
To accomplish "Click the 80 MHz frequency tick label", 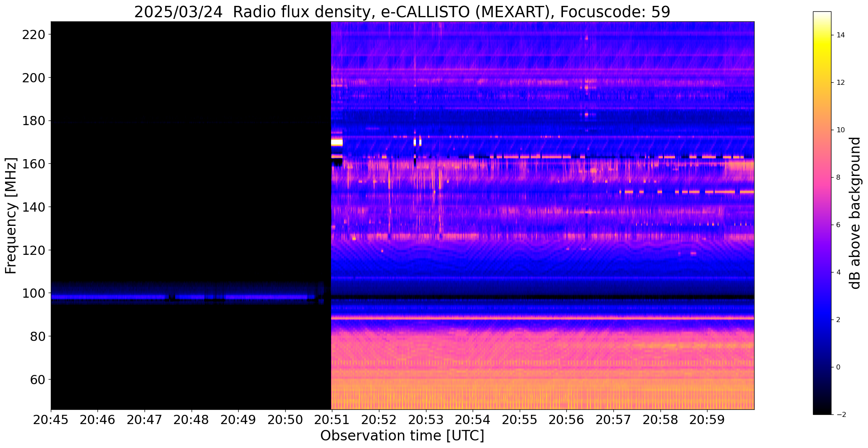I will coord(37,336).
